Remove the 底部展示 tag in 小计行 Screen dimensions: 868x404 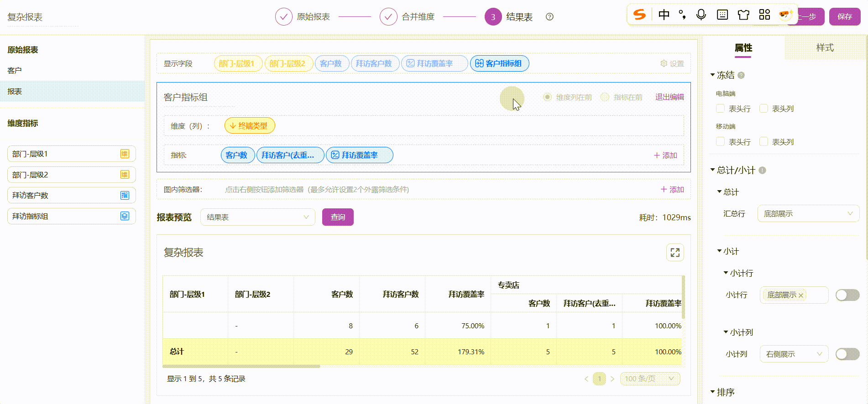[x=800, y=295]
